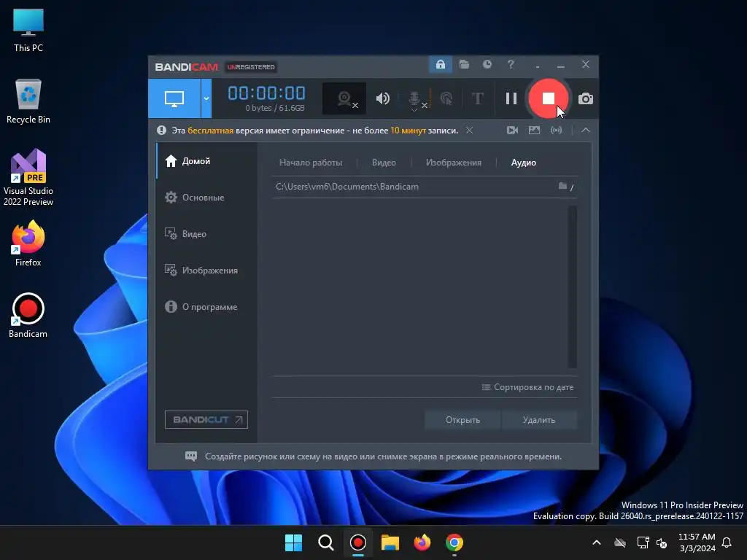Viewport: 747px width, 560px height.
Task: Open the Windows Start menu
Action: click(x=293, y=542)
